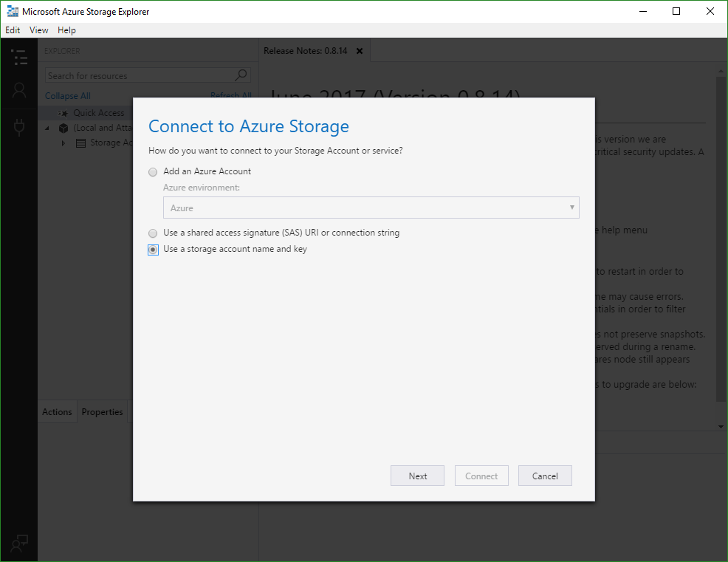The width and height of the screenshot is (728, 562).
Task: Click the release notes vertical scrollbar
Action: [x=721, y=236]
